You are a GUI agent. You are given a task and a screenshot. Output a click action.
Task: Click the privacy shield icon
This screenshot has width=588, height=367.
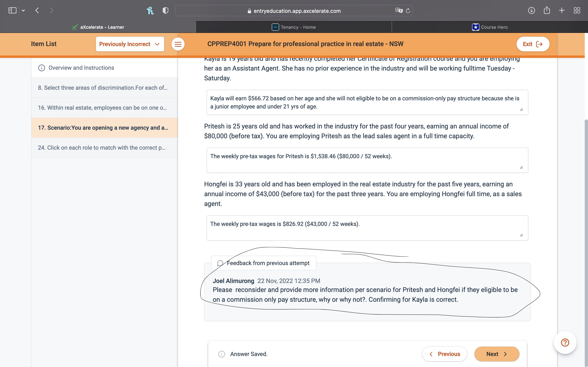coord(165,11)
